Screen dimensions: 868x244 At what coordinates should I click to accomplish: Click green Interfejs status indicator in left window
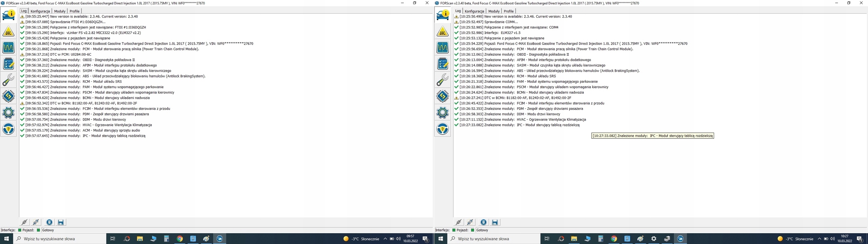click(x=19, y=230)
